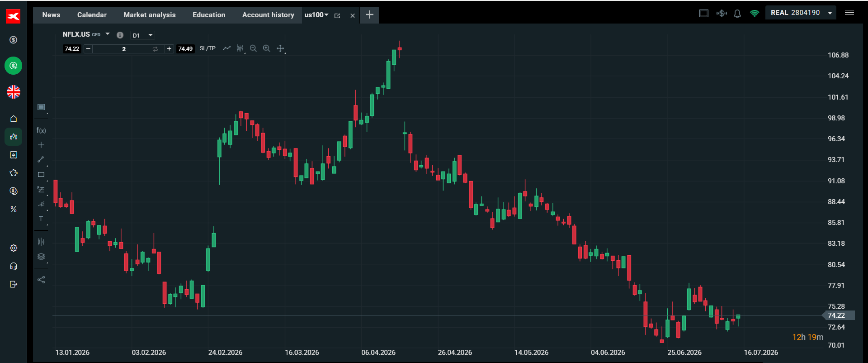Open the layers objects list icon
Screen dimensions: 868x363
(x=41, y=257)
